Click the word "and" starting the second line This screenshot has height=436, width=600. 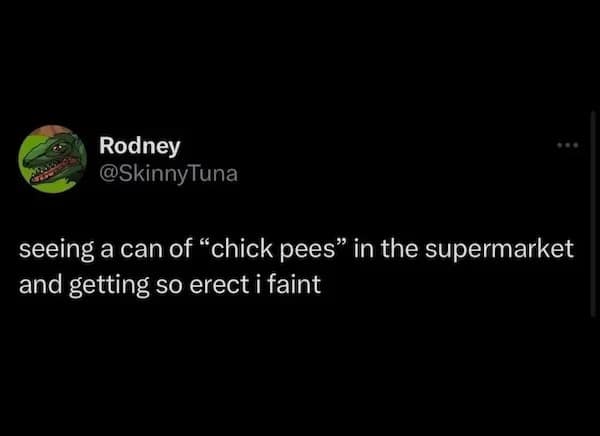pyautogui.click(x=39, y=283)
